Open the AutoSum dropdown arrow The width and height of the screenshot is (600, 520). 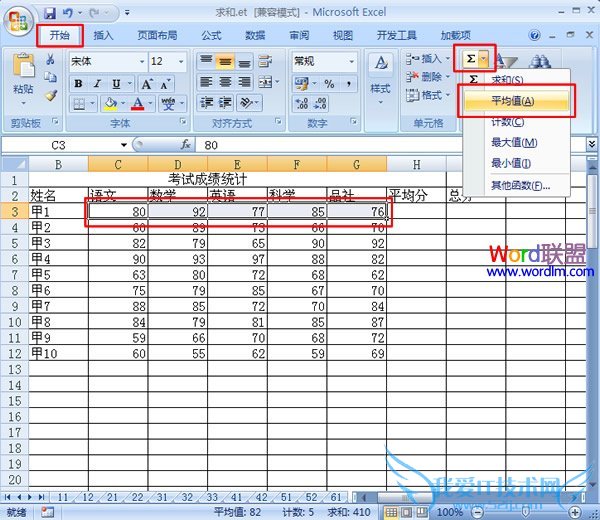click(484, 59)
